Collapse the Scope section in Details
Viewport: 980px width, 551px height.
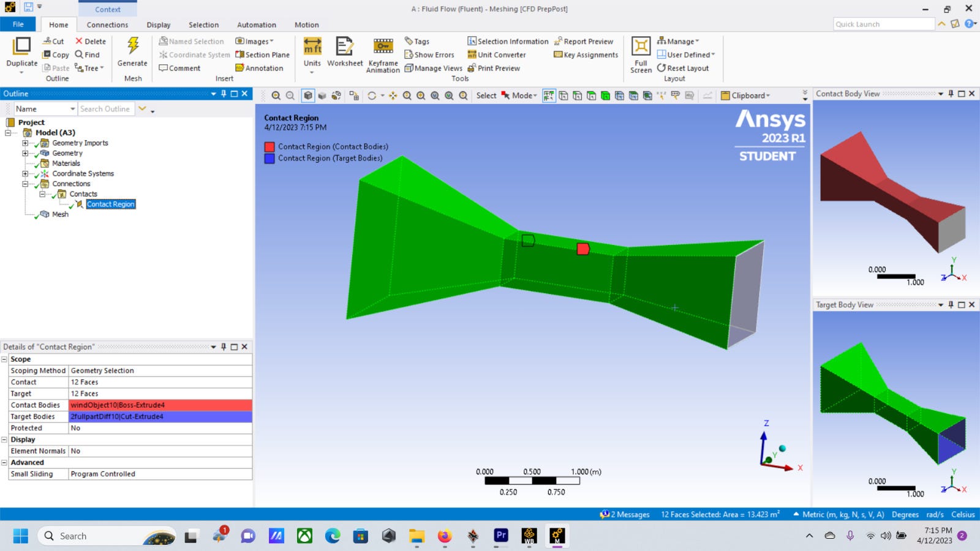4,359
